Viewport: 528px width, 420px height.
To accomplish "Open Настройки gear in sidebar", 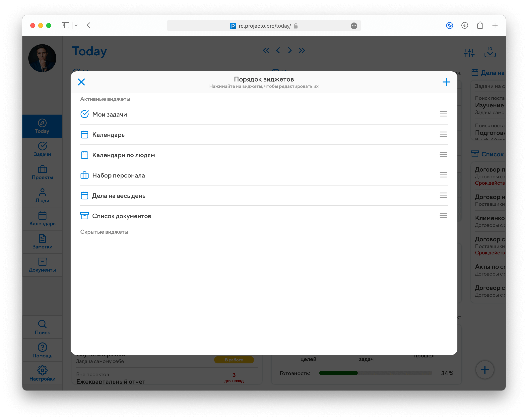I will tap(42, 374).
